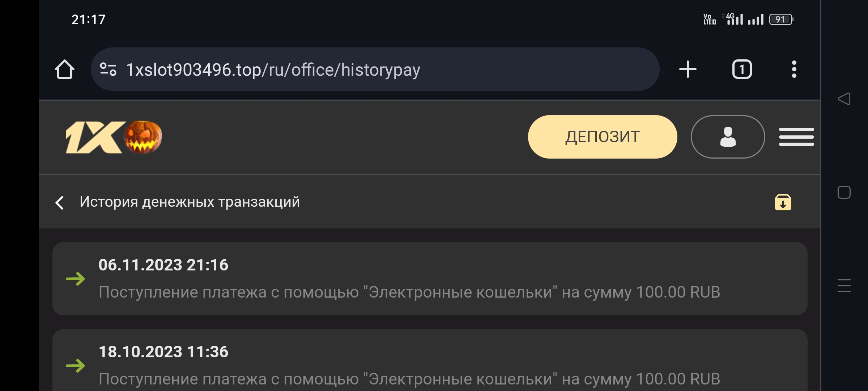
Task: Click green arrow of 06.11.2023 transaction
Action: click(x=75, y=279)
